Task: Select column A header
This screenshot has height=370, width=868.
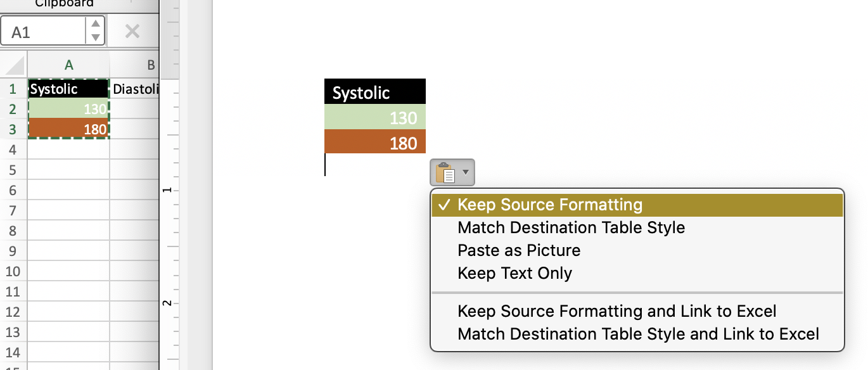Action: (x=69, y=65)
